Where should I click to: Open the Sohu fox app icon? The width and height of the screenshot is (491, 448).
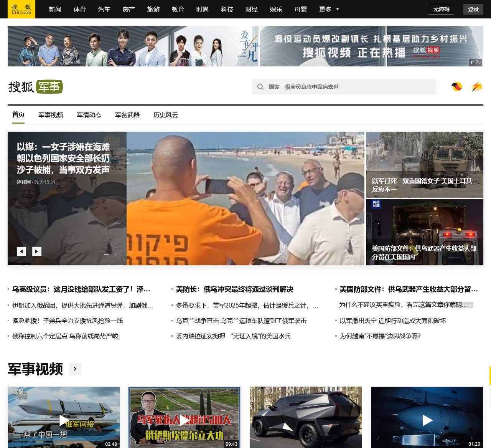[456, 87]
